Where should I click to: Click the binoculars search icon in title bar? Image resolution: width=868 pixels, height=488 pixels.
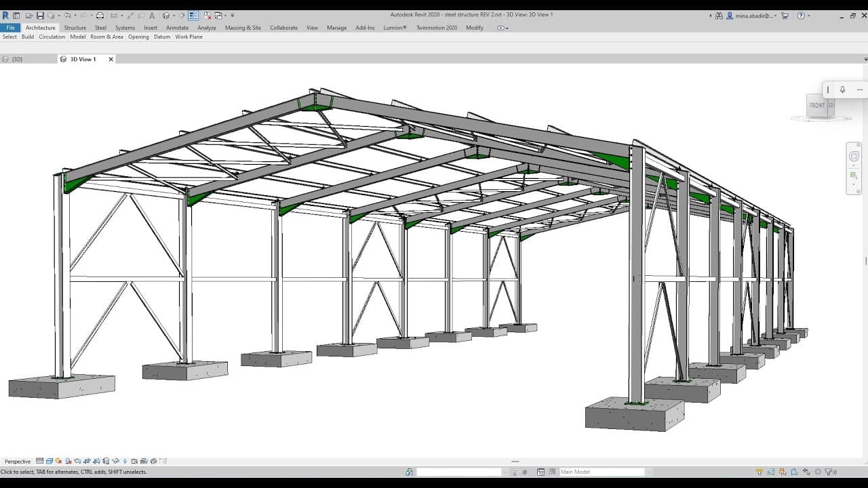[x=719, y=16]
